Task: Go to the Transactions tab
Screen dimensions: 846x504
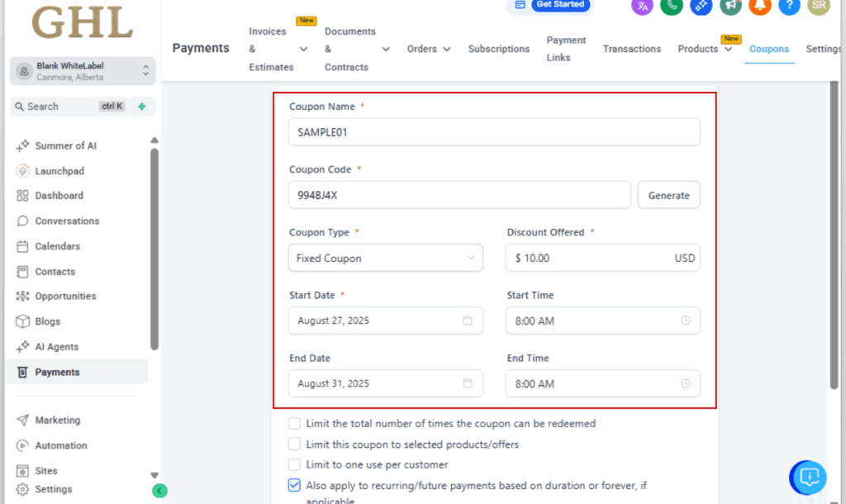Action: pos(632,49)
